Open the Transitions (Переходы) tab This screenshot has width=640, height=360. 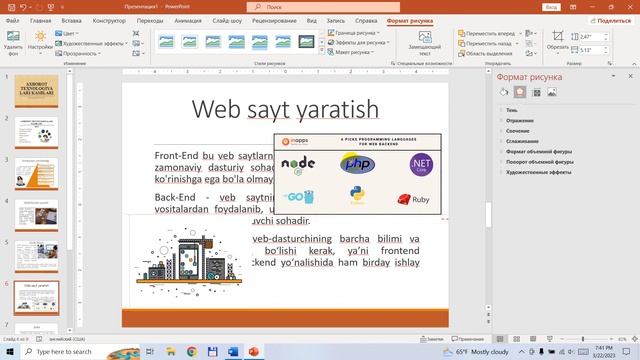[x=150, y=20]
